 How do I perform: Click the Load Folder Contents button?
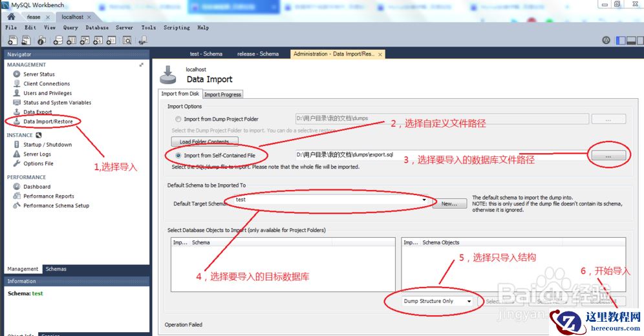click(x=204, y=142)
